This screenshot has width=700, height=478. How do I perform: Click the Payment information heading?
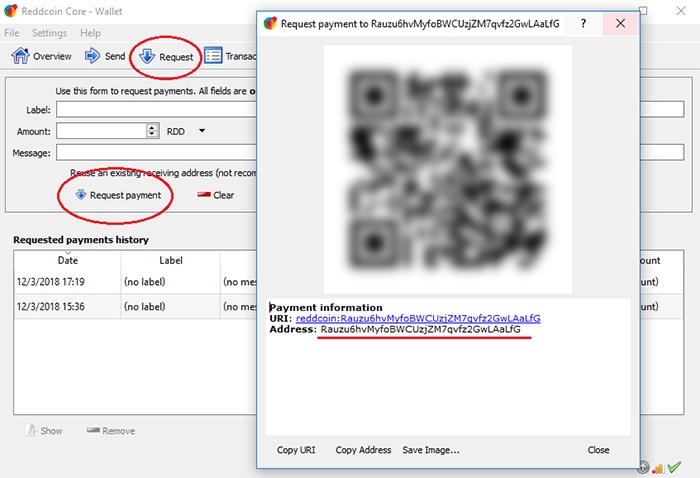[326, 308]
